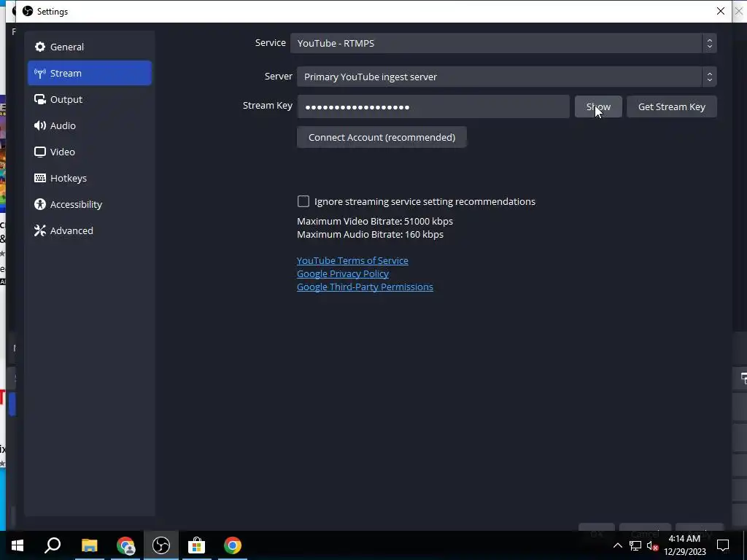747x560 pixels.
Task: Click Connect Account (recommended)
Action: coord(382,137)
